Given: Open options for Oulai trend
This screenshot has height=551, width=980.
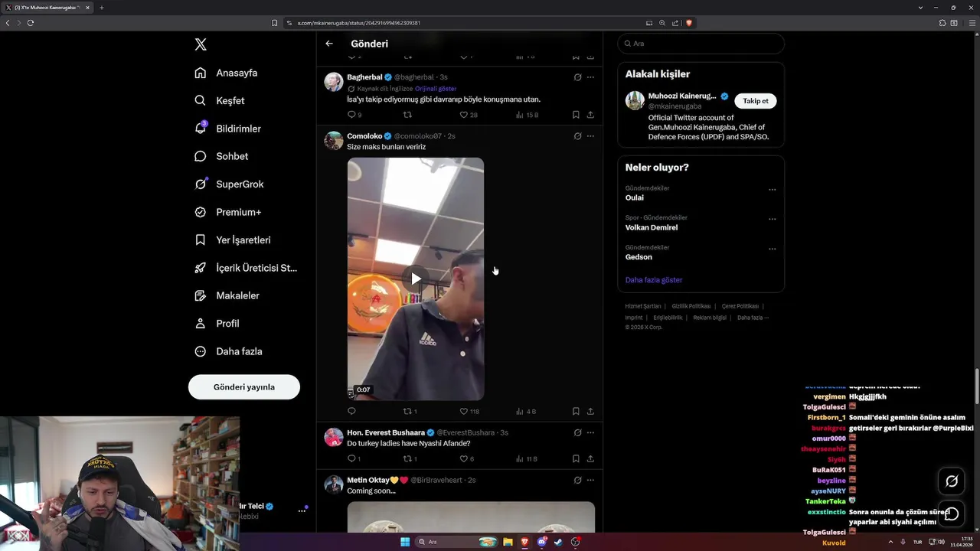Looking at the screenshot, I should 772,190.
